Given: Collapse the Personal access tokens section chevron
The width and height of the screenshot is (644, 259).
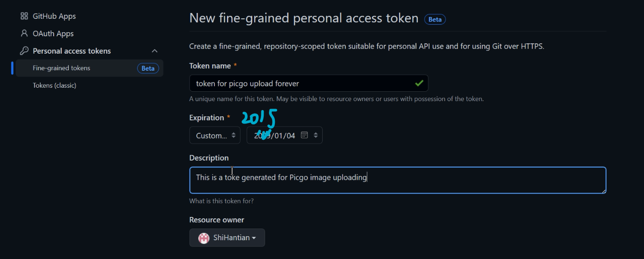Looking at the screenshot, I should tap(155, 51).
